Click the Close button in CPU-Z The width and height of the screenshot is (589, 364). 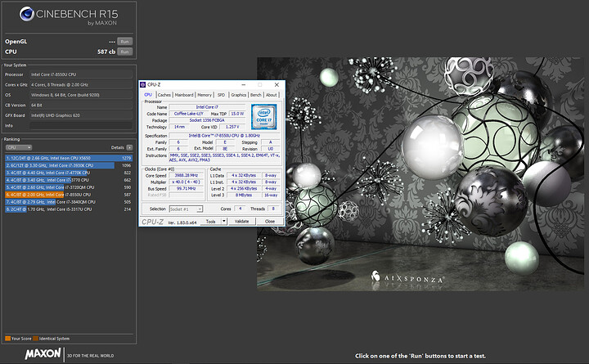click(270, 221)
